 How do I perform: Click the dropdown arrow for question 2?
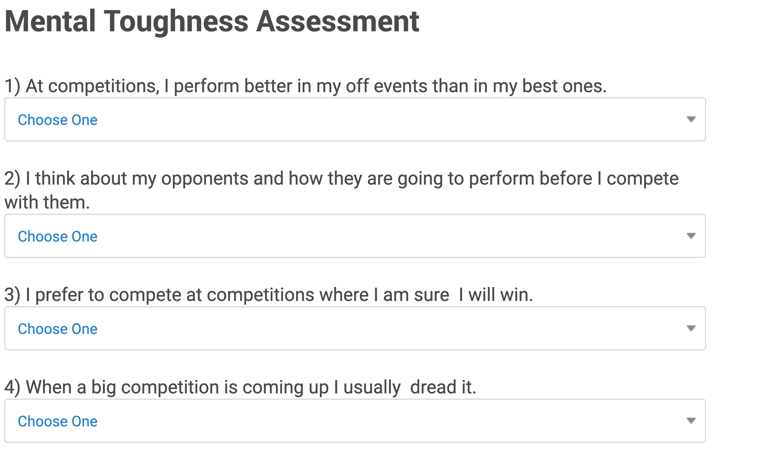click(691, 236)
